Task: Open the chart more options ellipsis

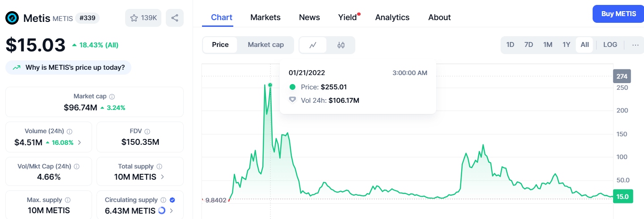Action: point(636,45)
